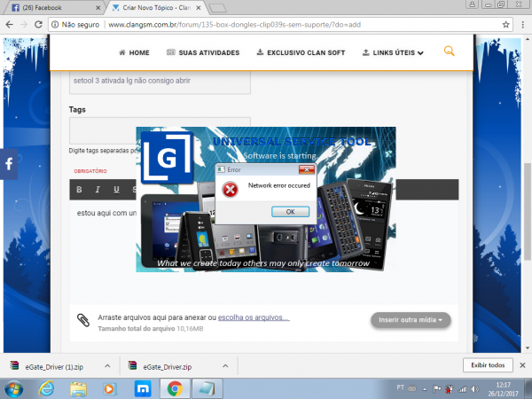Bookmark this page with the star icon
The height and width of the screenshot is (399, 532).
[505, 25]
